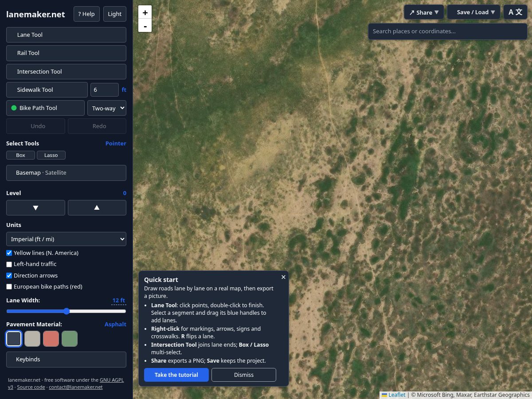Viewport: 532px width, 399px height.
Task: Open the Share dropdown menu
Action: point(424,12)
